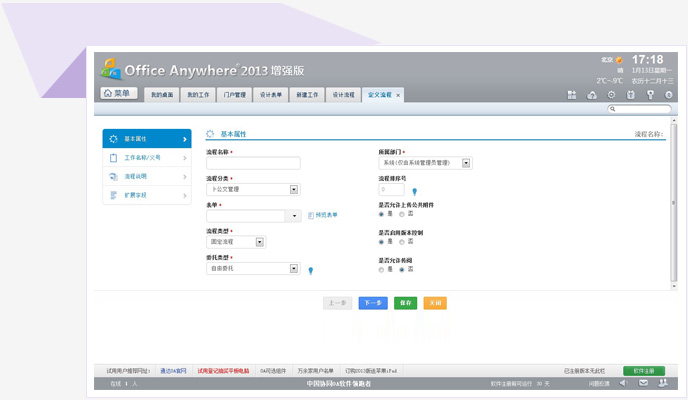The height and width of the screenshot is (400, 688).
Task: Switch to the 门户管理 tab
Action: (235, 95)
